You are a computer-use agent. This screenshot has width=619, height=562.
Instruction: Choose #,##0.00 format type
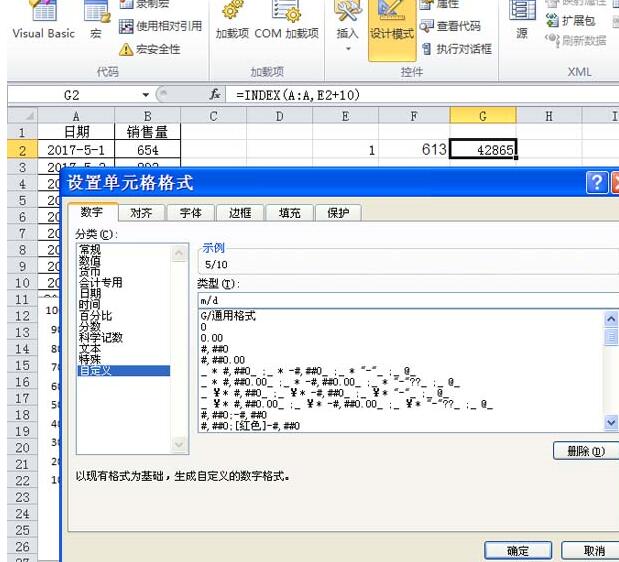coord(223,360)
